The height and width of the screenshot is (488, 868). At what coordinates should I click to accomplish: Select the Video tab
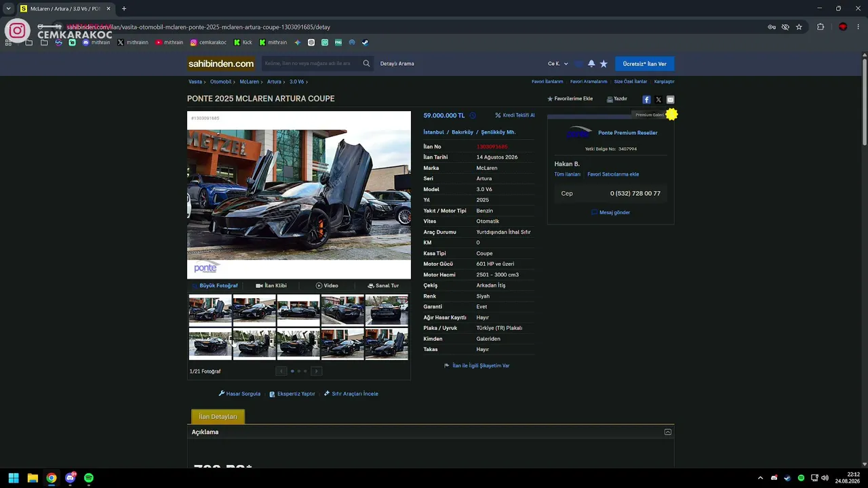click(327, 285)
